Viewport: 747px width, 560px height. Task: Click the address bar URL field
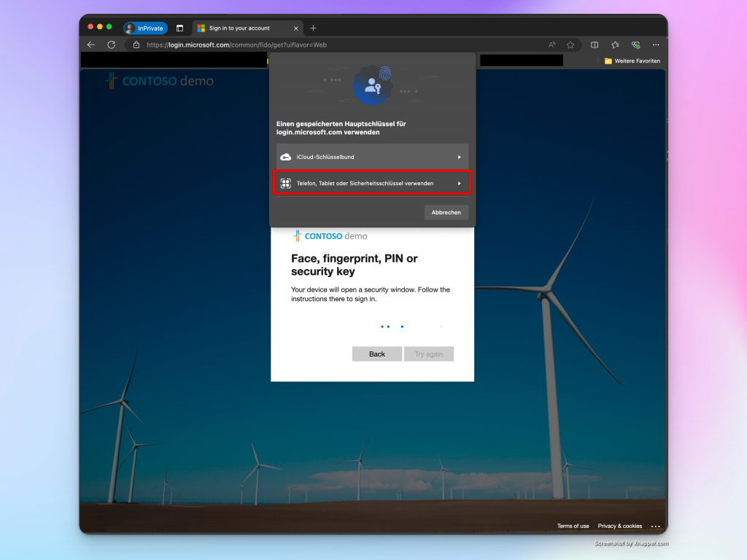coord(328,44)
